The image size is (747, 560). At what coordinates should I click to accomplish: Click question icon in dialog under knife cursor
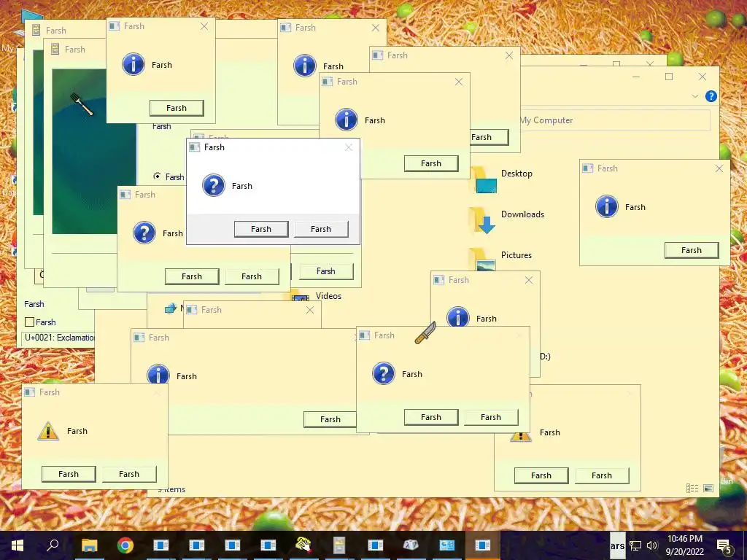[x=384, y=373]
